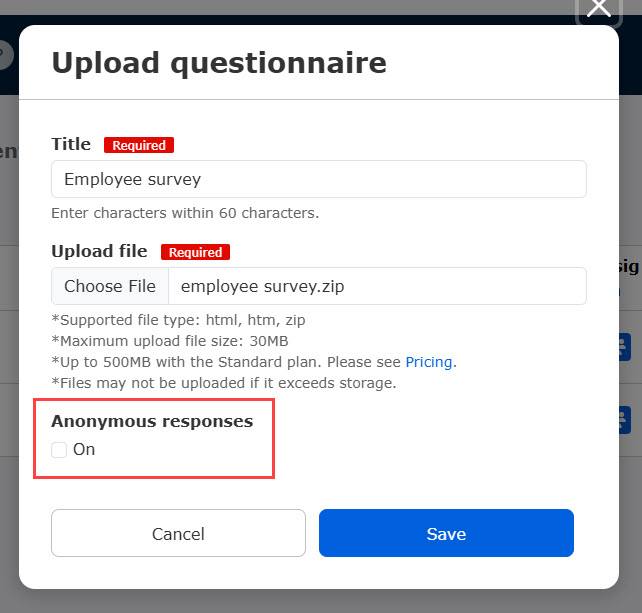Enable the Anonymous responses checkbox
The width and height of the screenshot is (642, 613).
click(59, 450)
